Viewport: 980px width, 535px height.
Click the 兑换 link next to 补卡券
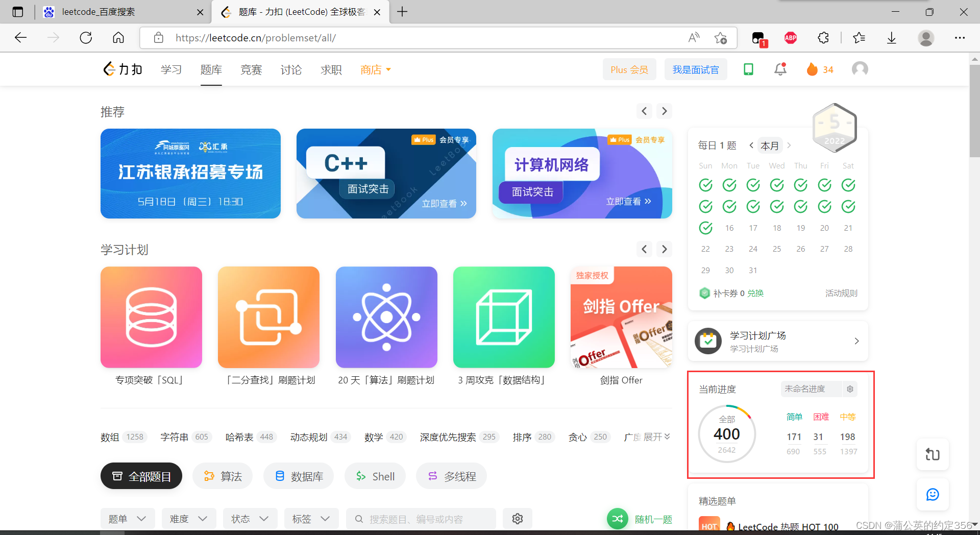(755, 293)
